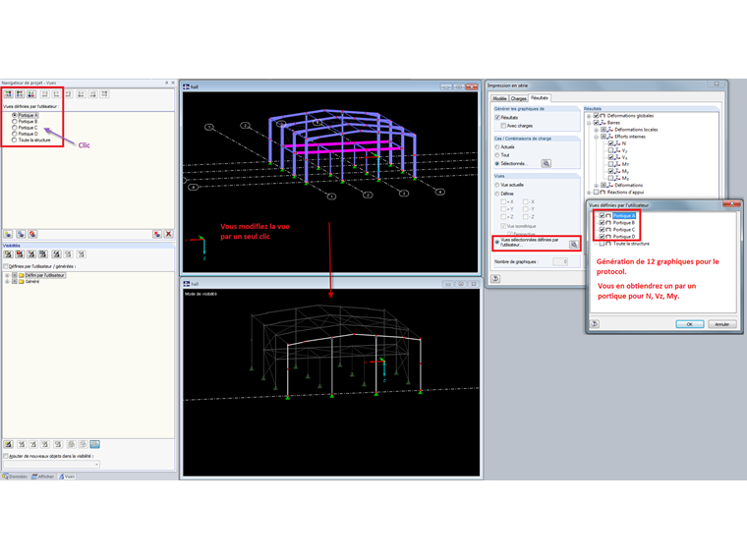Enable the Mz internal force checkbox

pos(610,178)
